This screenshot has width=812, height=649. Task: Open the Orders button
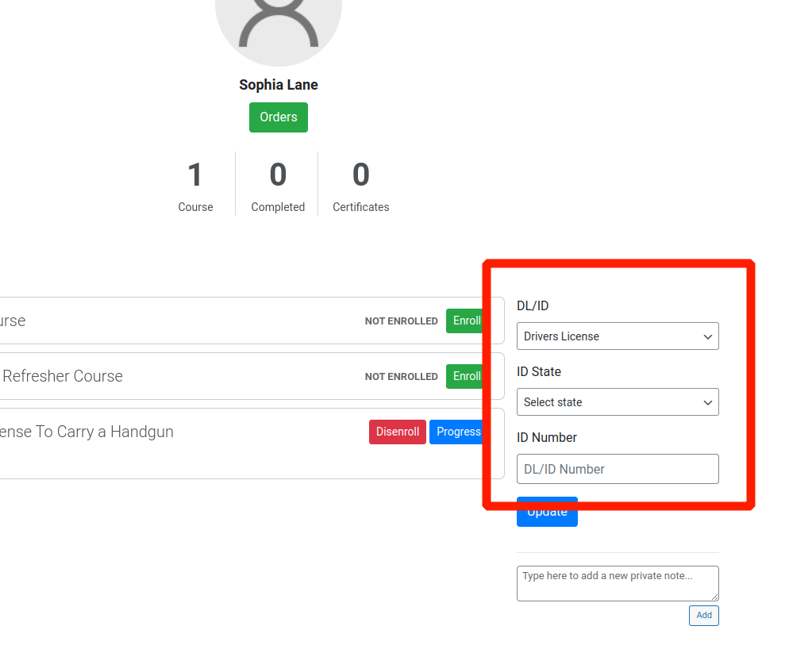pos(279,117)
